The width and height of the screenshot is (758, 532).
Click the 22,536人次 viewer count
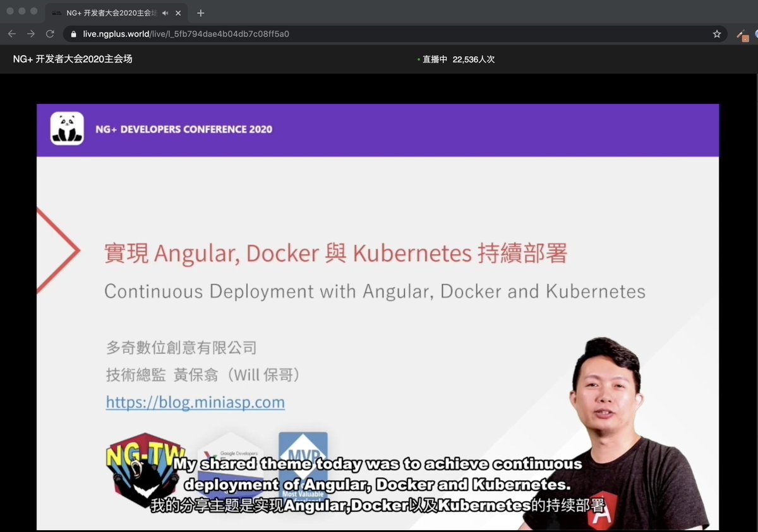click(x=474, y=59)
